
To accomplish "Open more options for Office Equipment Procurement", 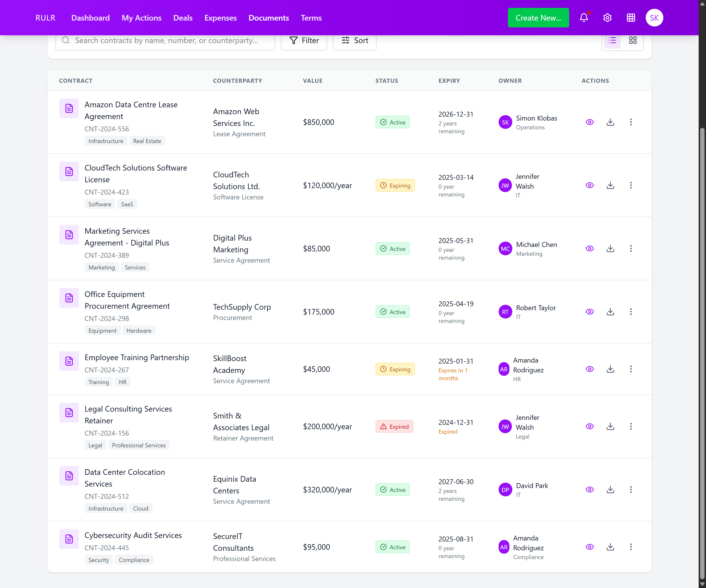I will click(631, 312).
